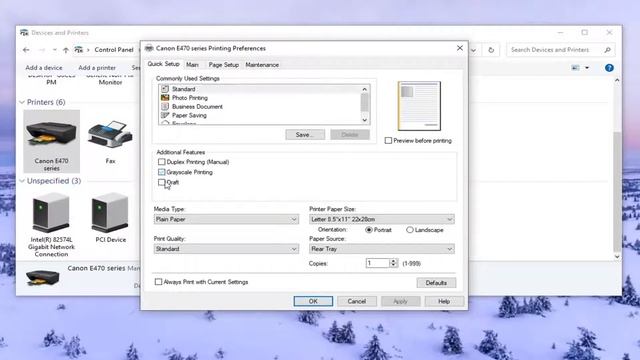This screenshot has width=640, height=360.
Task: Open the Print Quality dropdown
Action: (226, 249)
